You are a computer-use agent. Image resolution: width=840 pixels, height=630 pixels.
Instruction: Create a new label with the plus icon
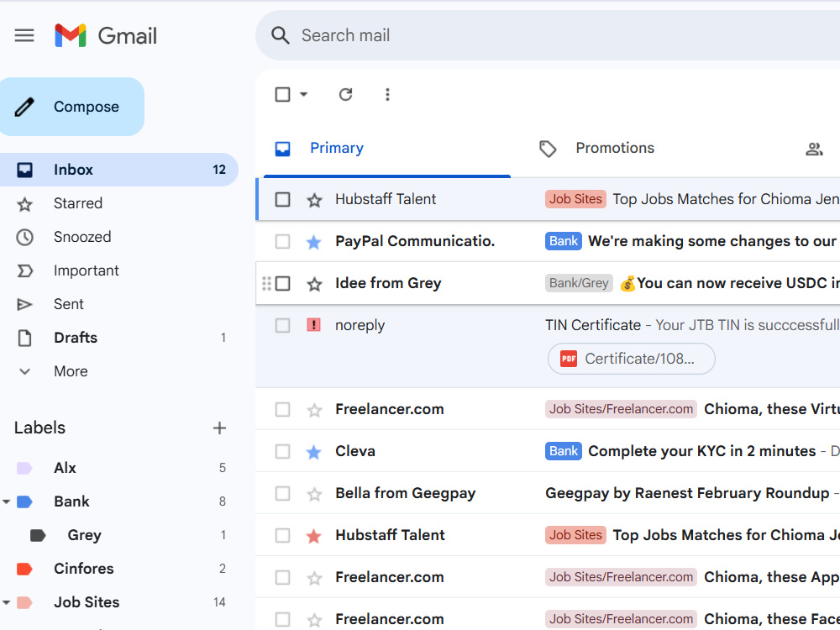tap(219, 428)
